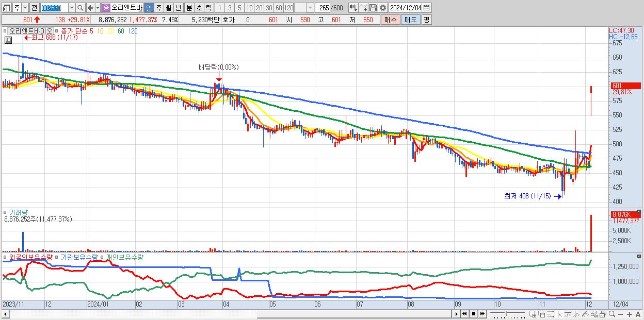Click the scrollbar left arrow at bottom
644x320 pixels.
(6, 314)
